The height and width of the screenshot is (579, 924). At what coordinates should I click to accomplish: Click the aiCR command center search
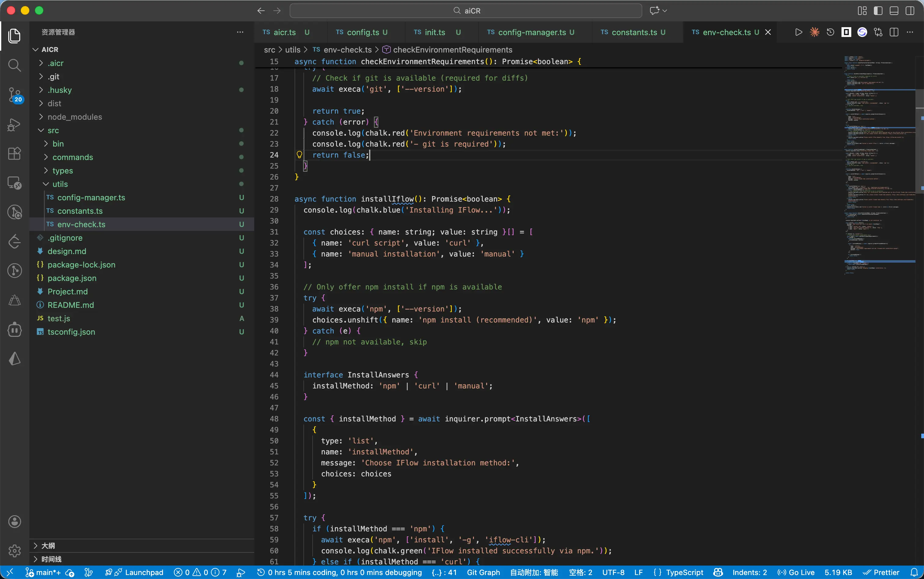click(x=465, y=11)
